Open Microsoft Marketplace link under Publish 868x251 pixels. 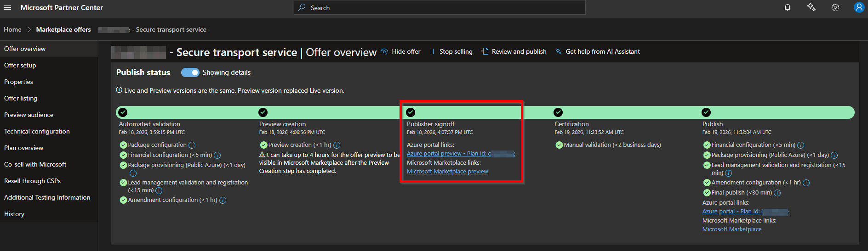(732, 229)
